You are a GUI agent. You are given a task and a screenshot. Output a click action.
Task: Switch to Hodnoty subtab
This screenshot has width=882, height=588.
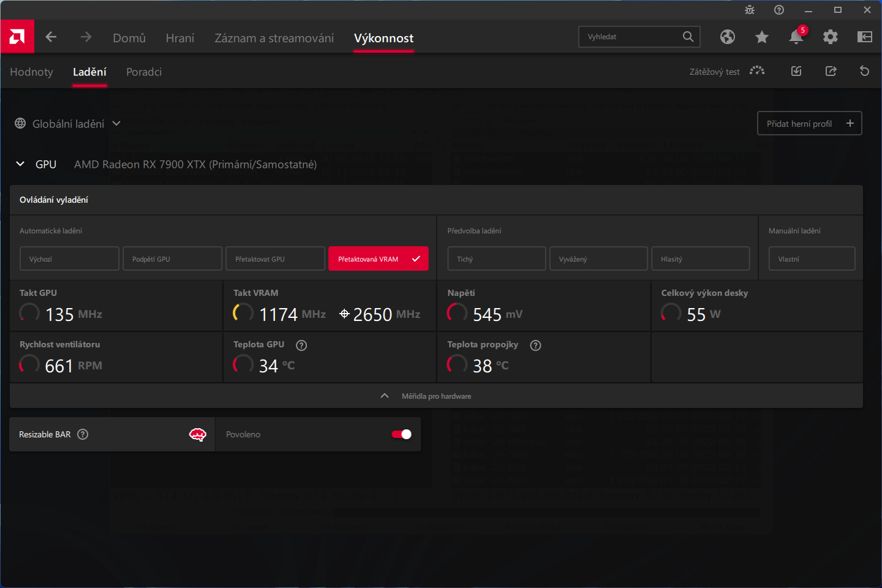[32, 72]
